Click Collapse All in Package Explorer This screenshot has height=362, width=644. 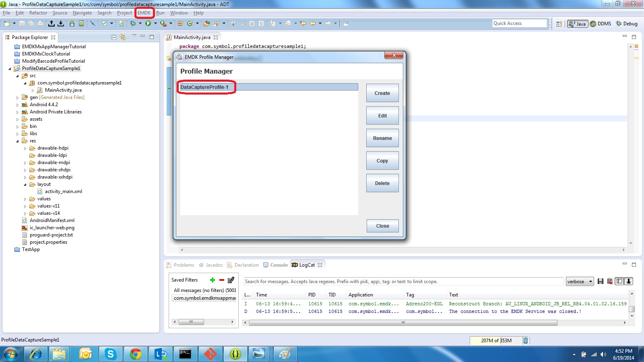point(114,37)
